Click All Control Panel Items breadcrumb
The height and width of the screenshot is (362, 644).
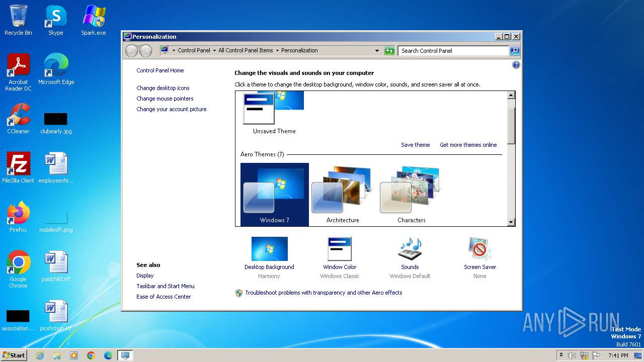[246, 50]
